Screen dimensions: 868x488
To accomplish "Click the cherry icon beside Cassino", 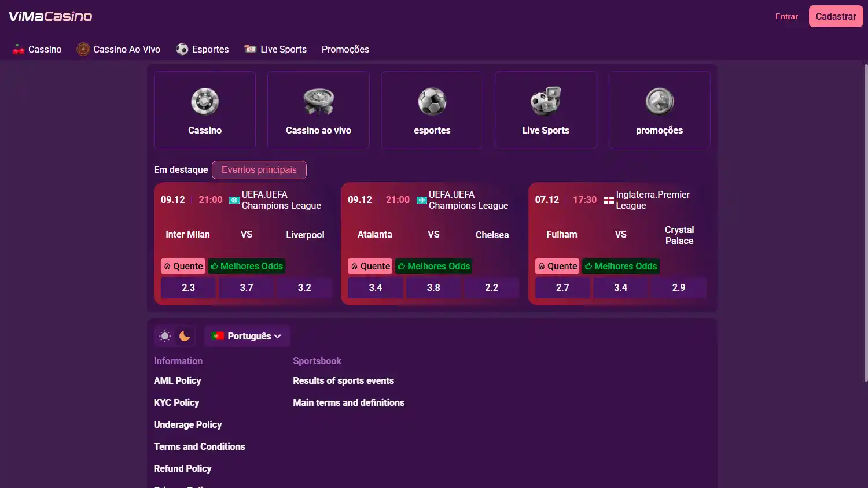I will tap(19, 49).
